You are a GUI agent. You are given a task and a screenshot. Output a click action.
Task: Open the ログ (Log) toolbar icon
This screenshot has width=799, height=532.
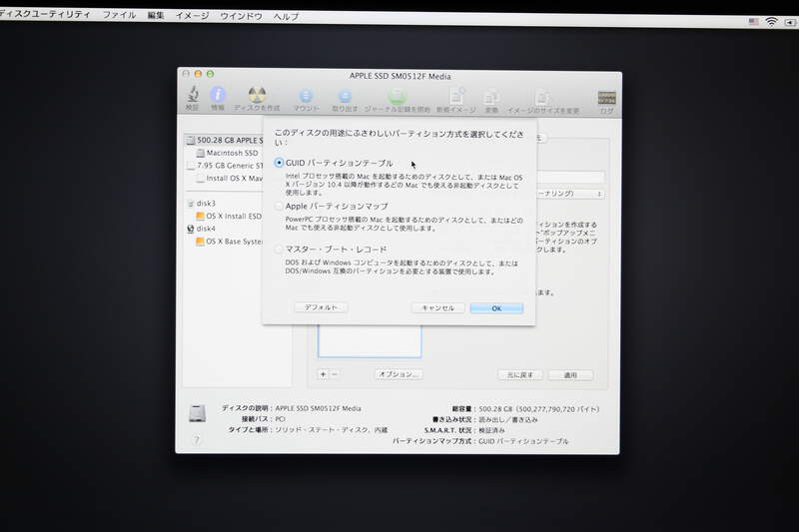tap(606, 98)
